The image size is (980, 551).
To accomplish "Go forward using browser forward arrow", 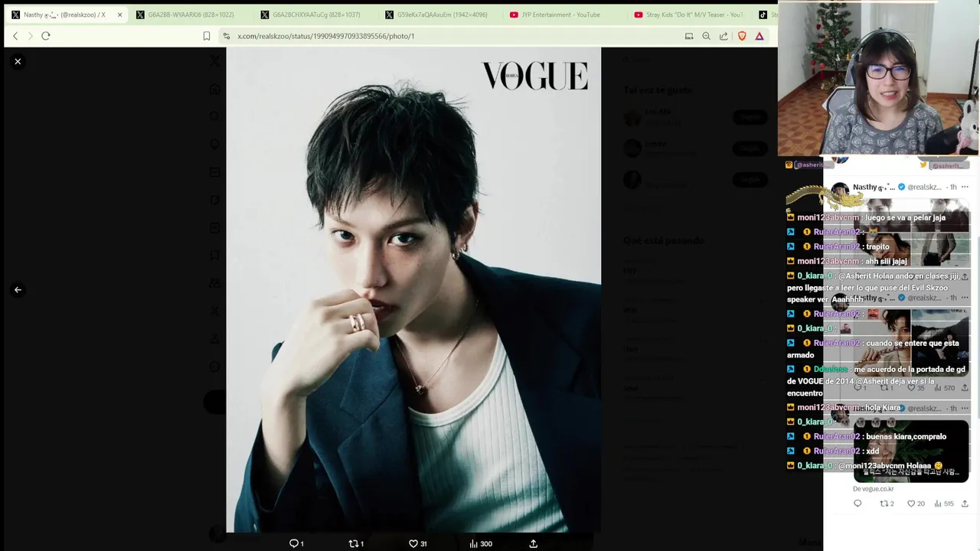I will point(30,36).
